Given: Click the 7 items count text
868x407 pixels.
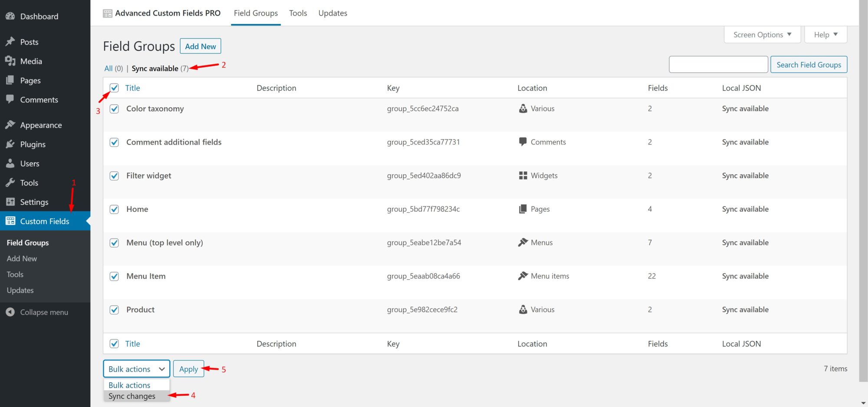Looking at the screenshot, I should tap(835, 368).
